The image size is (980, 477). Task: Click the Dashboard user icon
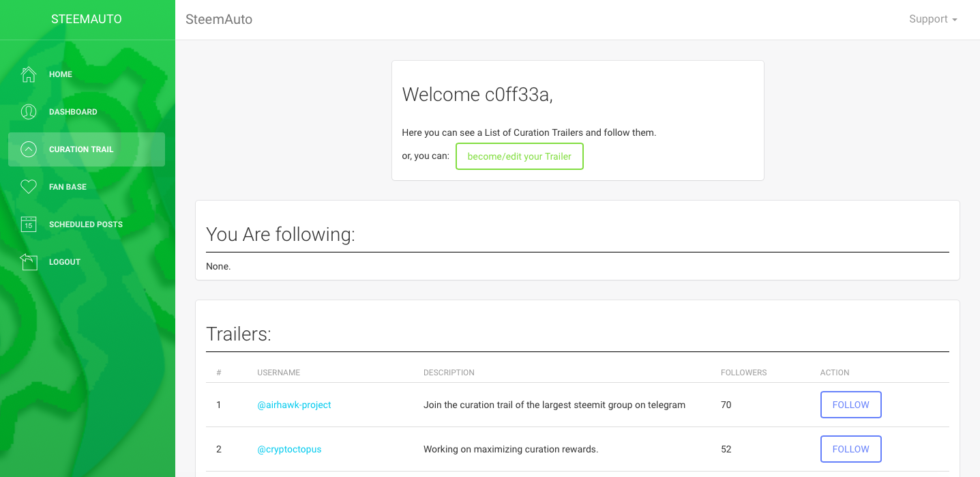[29, 112]
